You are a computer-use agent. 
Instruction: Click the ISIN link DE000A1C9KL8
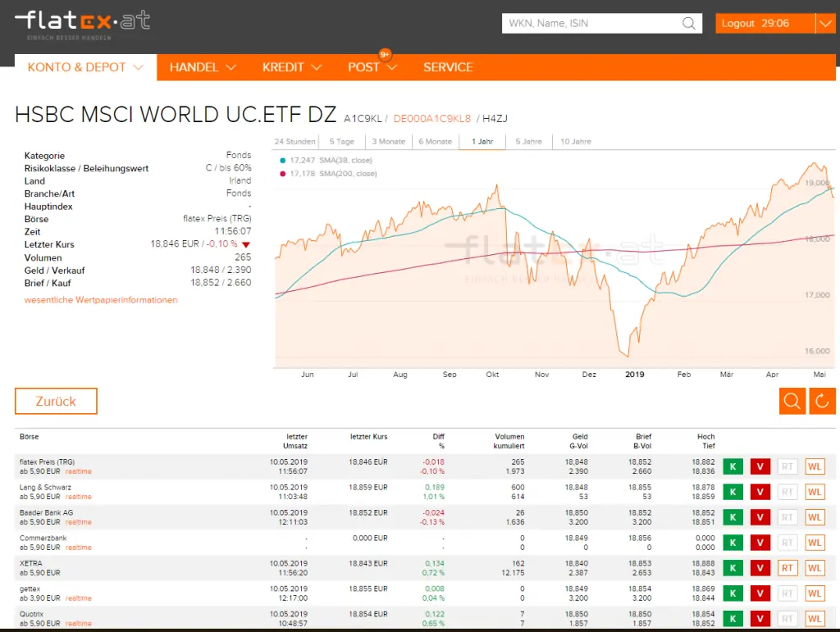pos(432,119)
